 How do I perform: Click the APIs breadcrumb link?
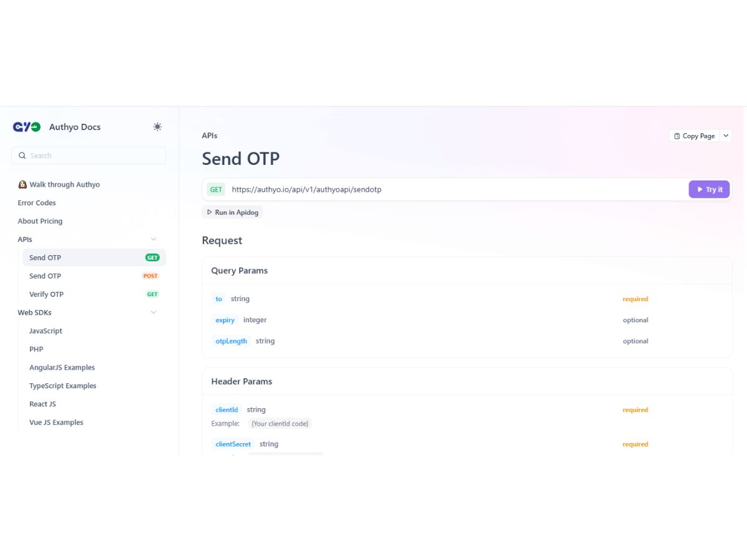(x=210, y=136)
